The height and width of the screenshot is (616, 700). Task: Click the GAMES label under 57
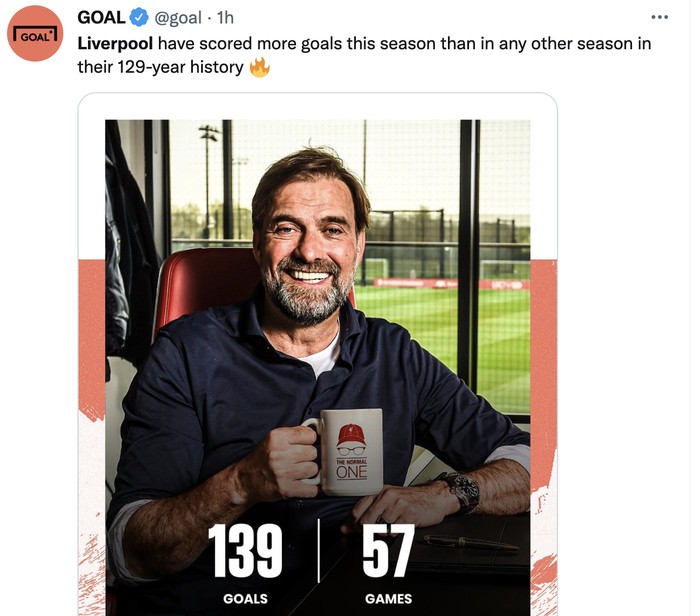click(388, 599)
